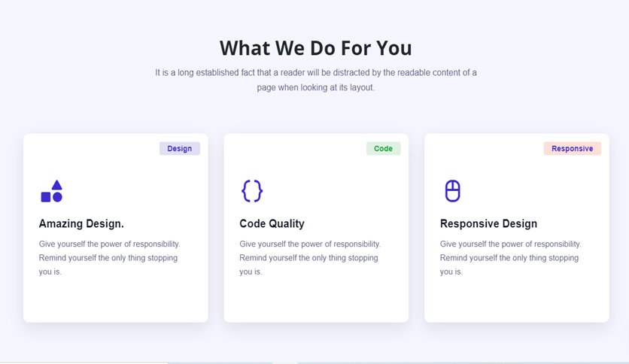Click the square shape in Design icon
The image size is (629, 364).
[46, 197]
